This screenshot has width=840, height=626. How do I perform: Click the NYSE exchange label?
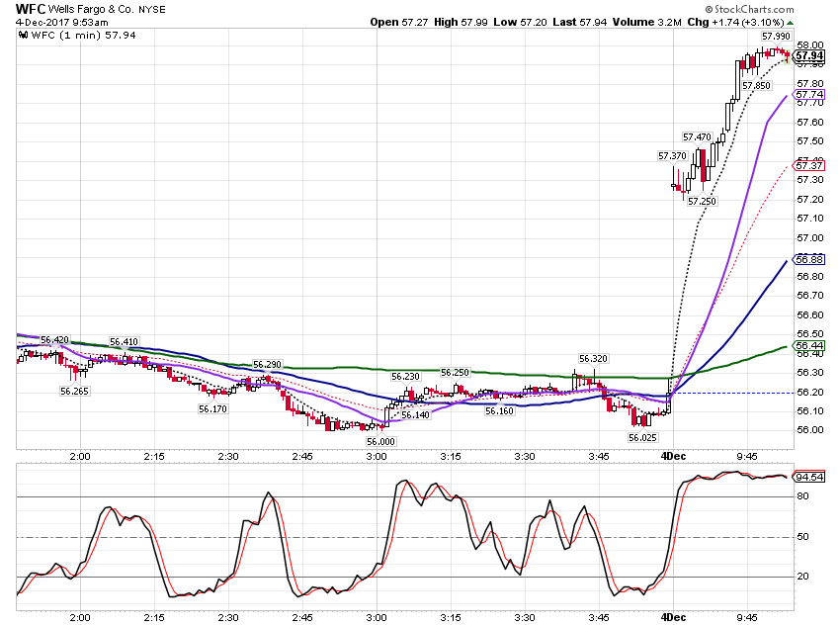[151, 10]
